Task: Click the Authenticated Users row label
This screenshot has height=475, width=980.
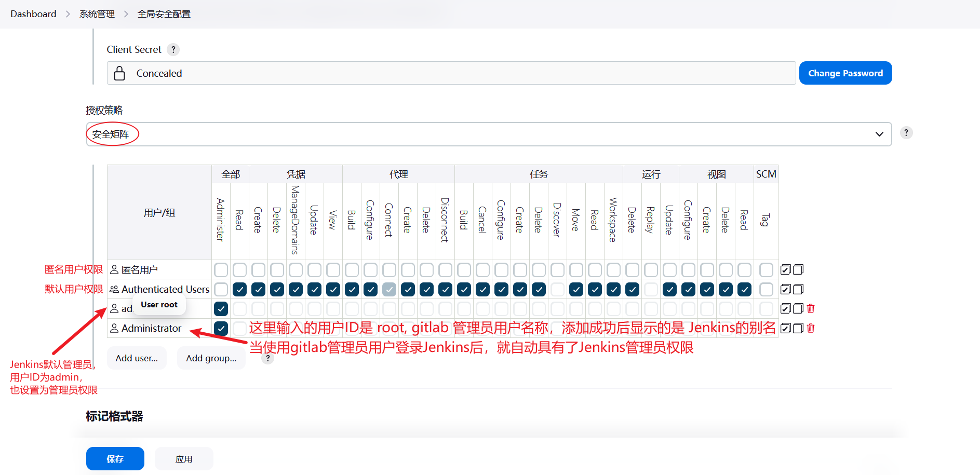Action: [x=165, y=289]
